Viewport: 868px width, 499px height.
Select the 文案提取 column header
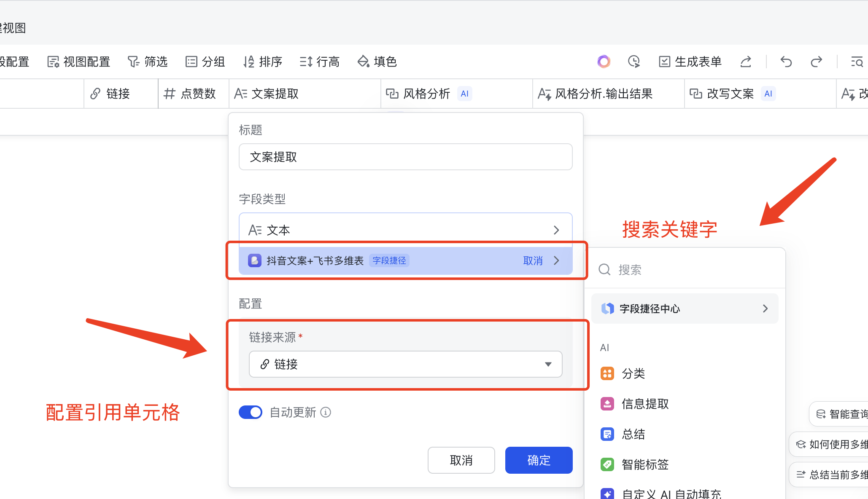[305, 94]
